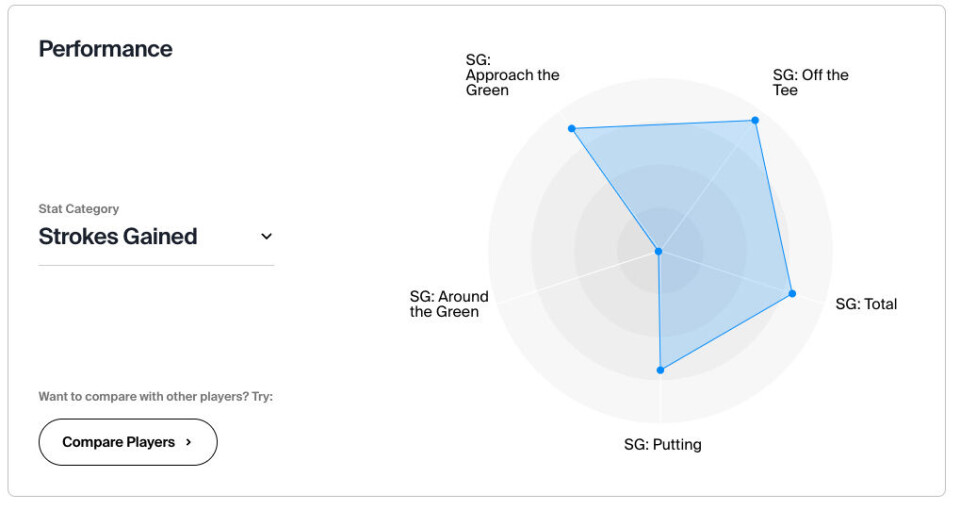The height and width of the screenshot is (510, 960).
Task: Expand the Strokes Gained dropdown chevron
Action: coord(266,237)
